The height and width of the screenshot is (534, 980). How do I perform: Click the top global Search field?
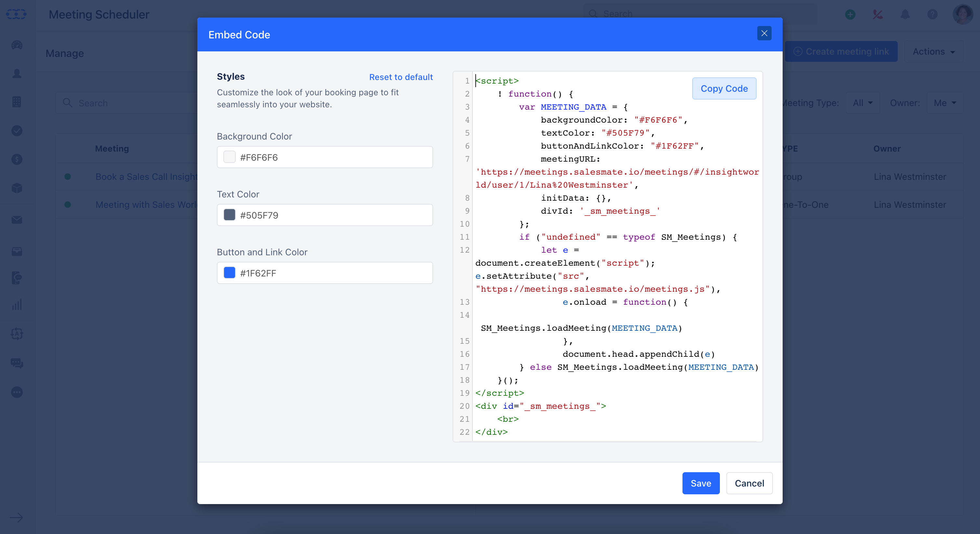tap(700, 14)
